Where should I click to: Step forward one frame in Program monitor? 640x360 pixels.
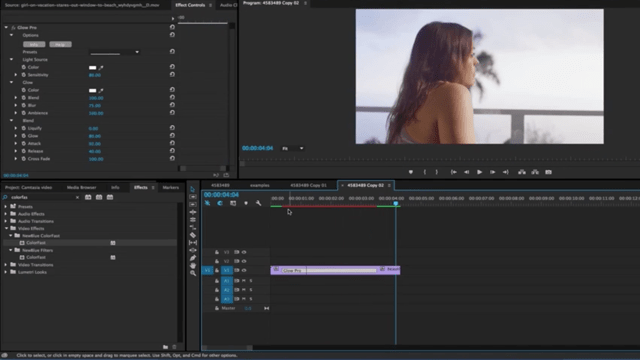point(493,172)
